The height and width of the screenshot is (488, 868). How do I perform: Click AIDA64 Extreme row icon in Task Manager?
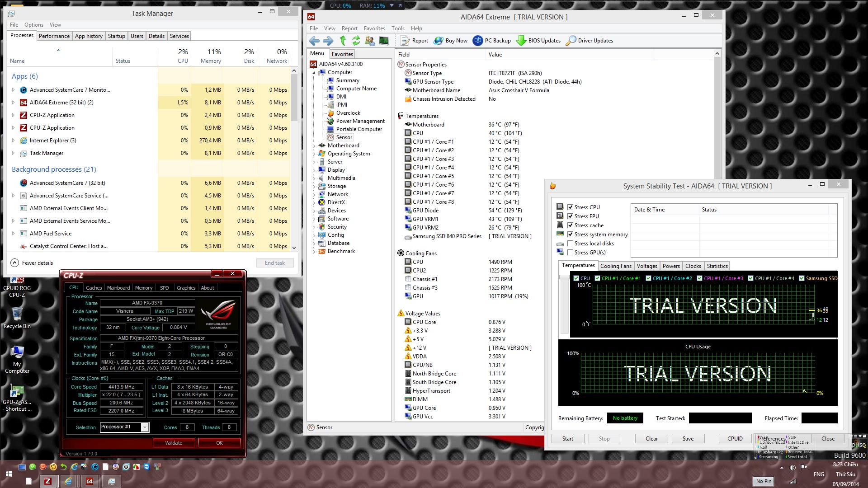[x=24, y=103]
